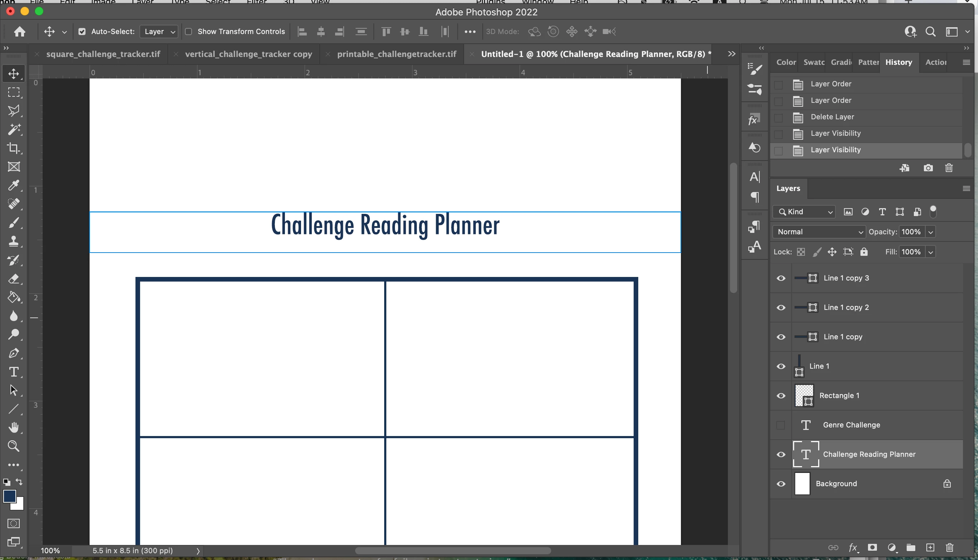Viewport: 978px width, 560px height.
Task: Expand the Opacity slider dropdown
Action: click(931, 232)
